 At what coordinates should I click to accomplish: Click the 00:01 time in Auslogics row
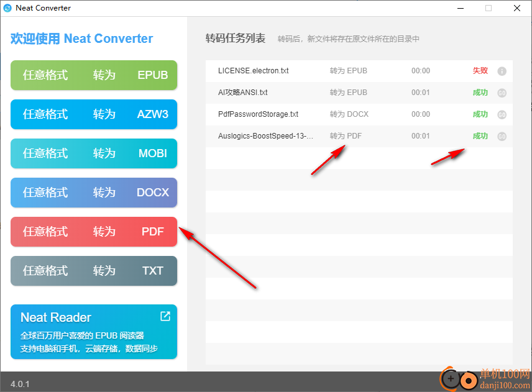[421, 136]
